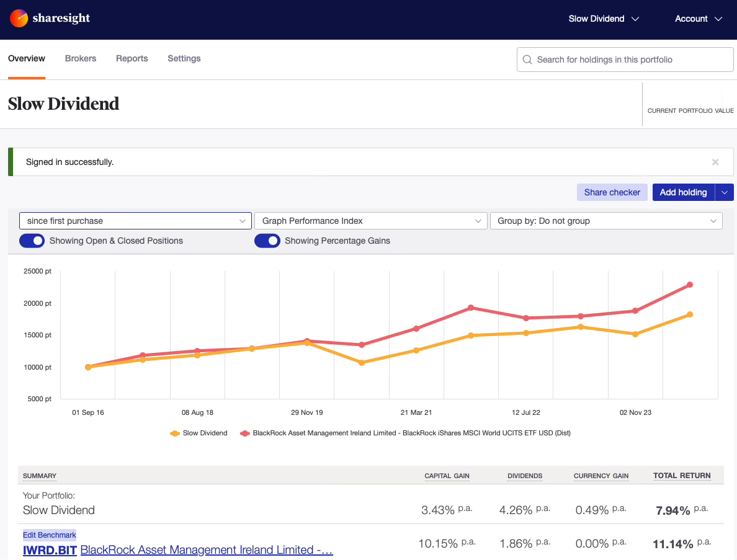Open the 'since first purchase' date dropdown
The image size is (737, 560).
pos(135,221)
